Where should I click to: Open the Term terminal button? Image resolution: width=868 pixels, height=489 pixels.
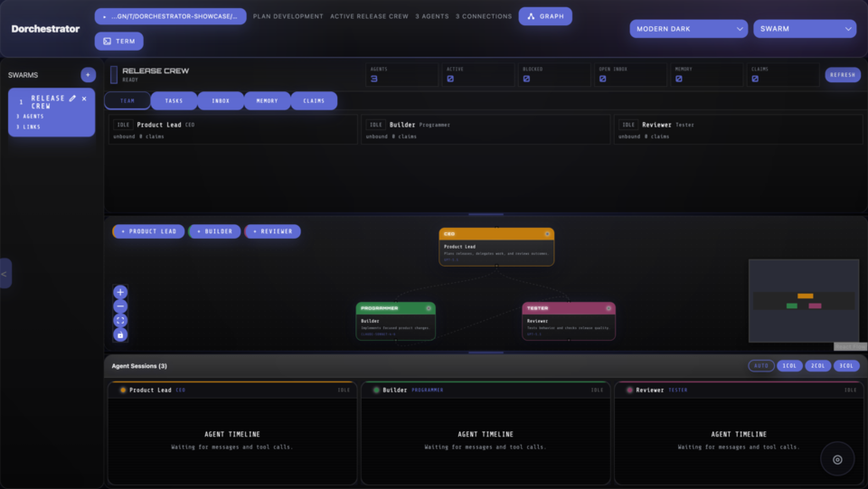(119, 41)
